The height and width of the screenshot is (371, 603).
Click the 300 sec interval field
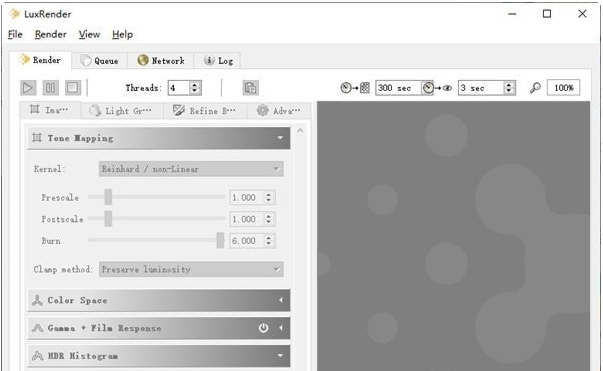pyautogui.click(x=398, y=88)
